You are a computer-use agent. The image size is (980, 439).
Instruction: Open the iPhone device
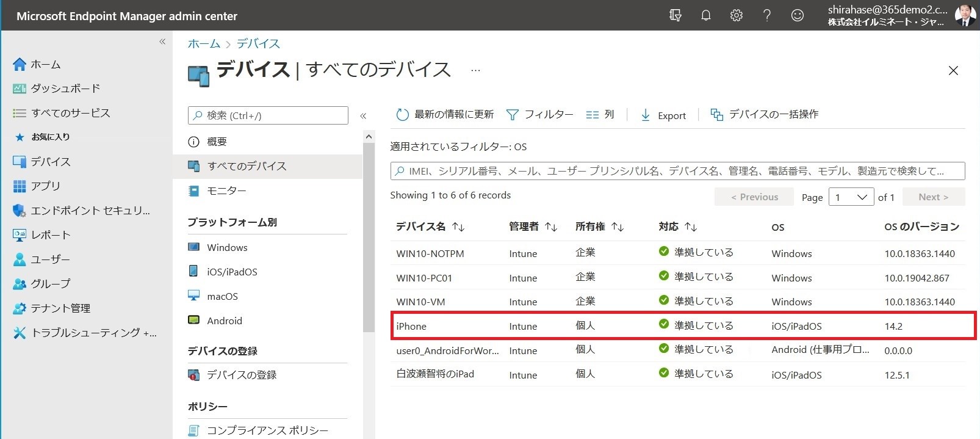[x=411, y=326]
